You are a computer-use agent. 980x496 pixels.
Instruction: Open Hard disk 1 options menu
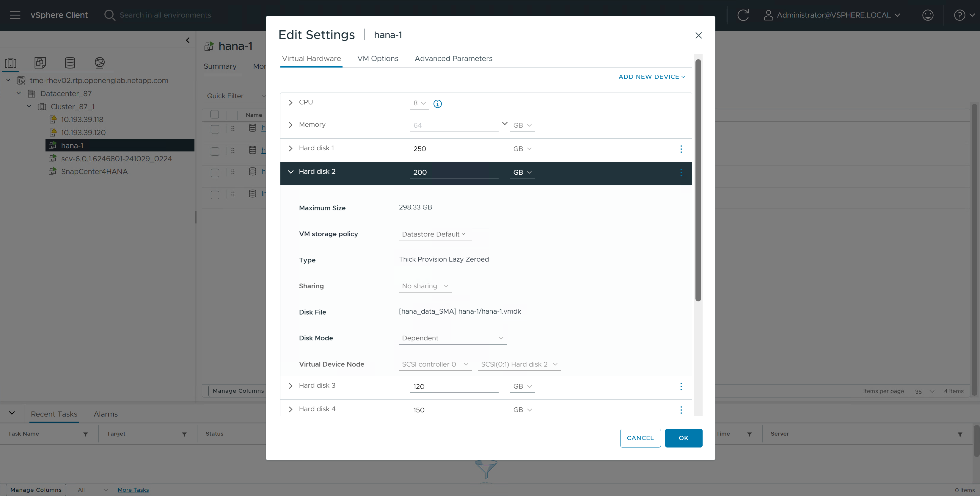pos(681,149)
